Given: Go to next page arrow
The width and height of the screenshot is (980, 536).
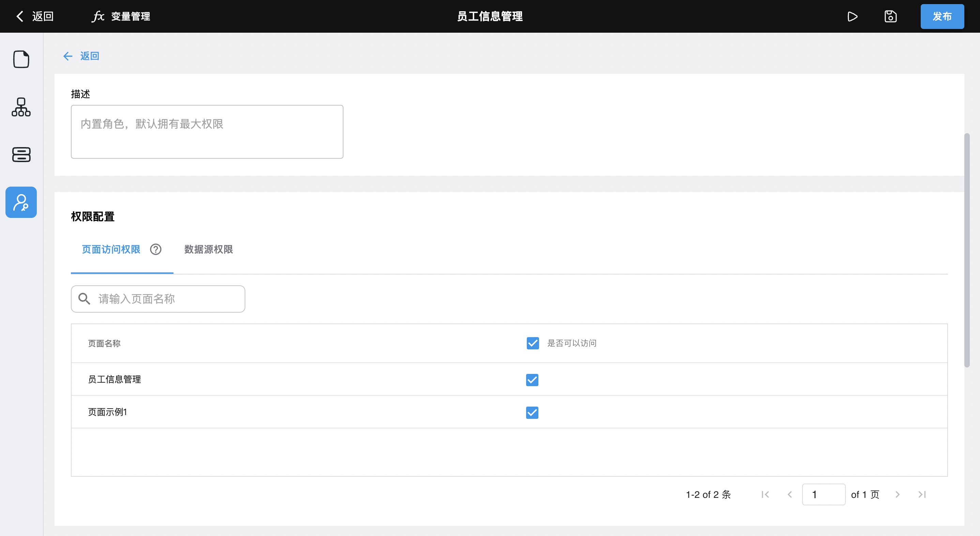Looking at the screenshot, I should 898,494.
